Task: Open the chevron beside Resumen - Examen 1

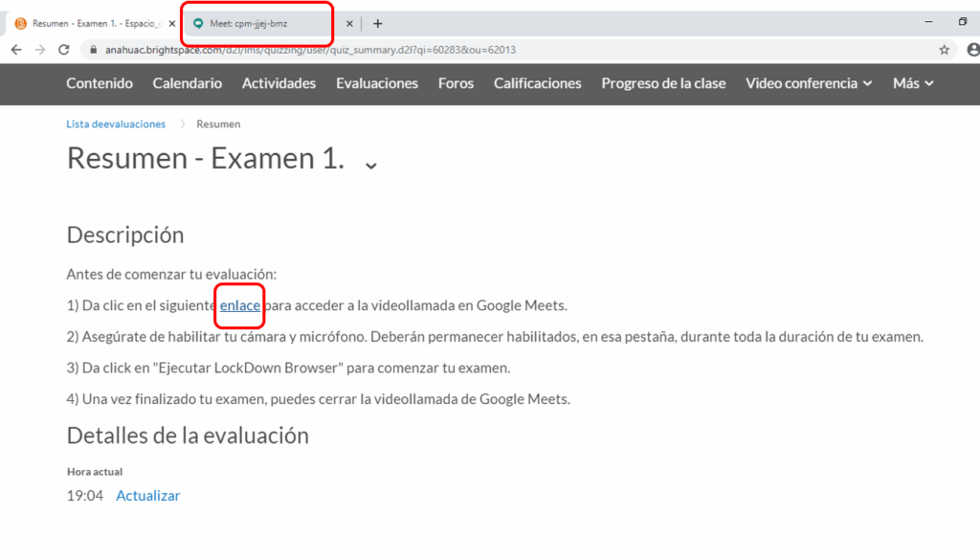Action: point(371,165)
